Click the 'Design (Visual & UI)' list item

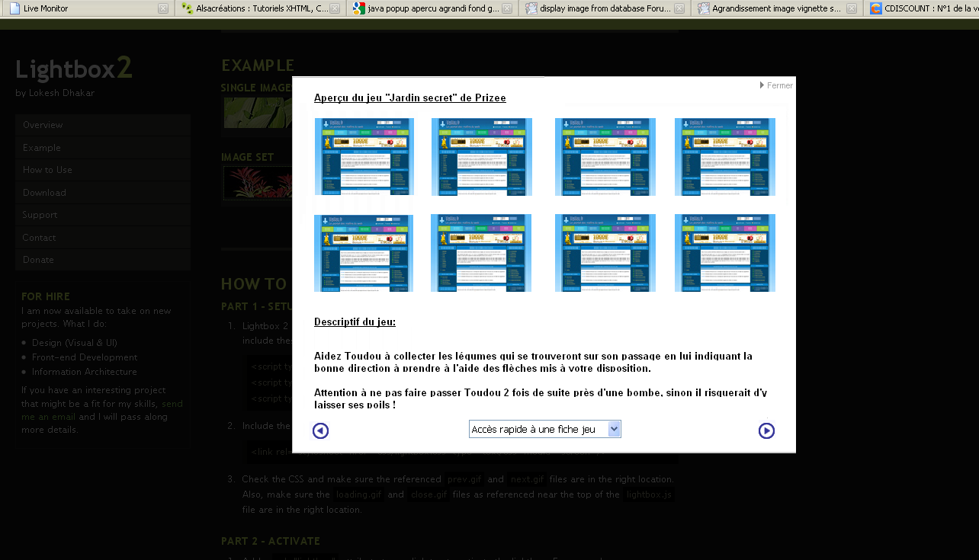[x=75, y=343]
